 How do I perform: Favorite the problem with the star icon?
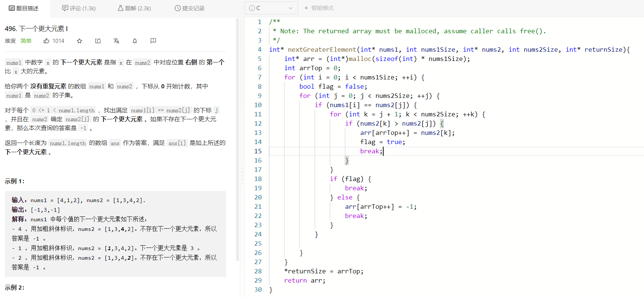79,41
